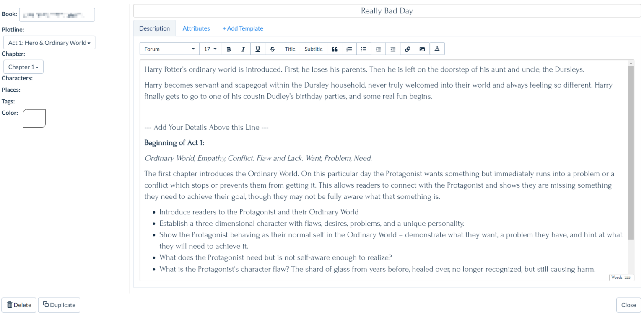Apply italic formatting
This screenshot has width=644, height=314.
pos(243,49)
